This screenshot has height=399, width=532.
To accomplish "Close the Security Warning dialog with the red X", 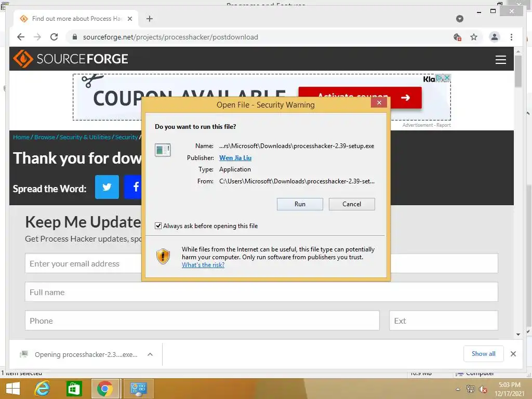I will click(379, 103).
